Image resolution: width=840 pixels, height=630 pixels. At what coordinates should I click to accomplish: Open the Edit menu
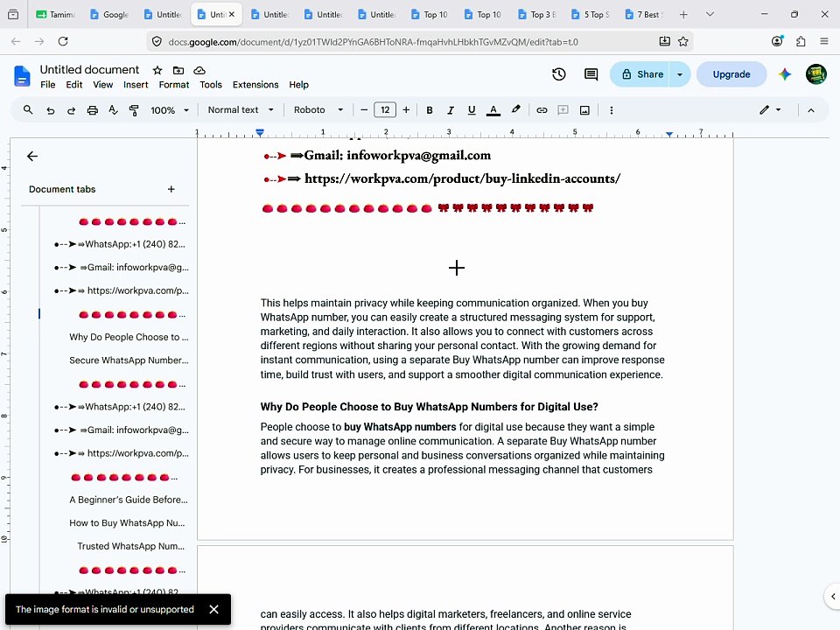(73, 85)
